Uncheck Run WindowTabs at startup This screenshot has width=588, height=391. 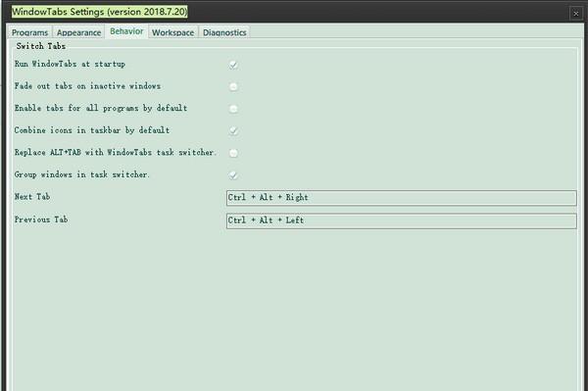pyautogui.click(x=233, y=65)
